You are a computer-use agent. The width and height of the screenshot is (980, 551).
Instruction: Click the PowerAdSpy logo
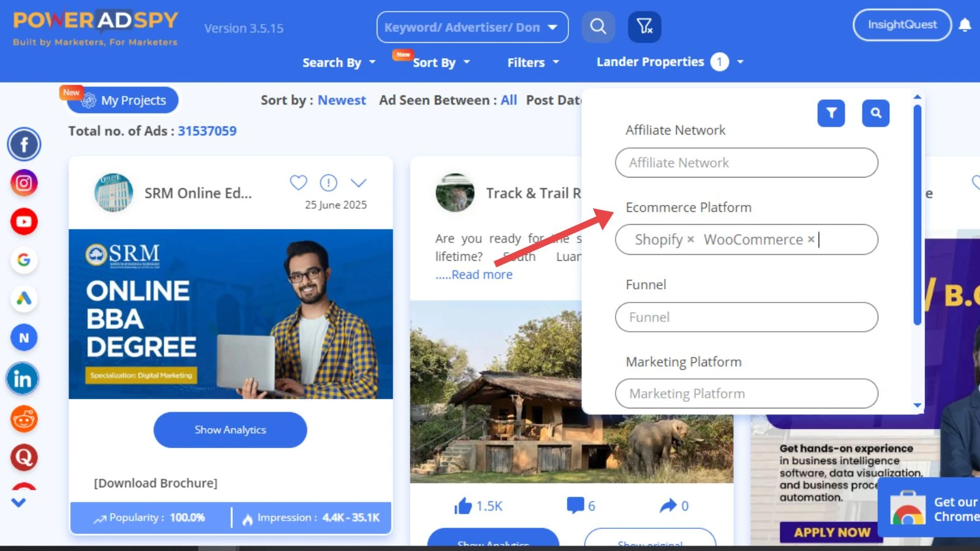pyautogui.click(x=96, y=28)
